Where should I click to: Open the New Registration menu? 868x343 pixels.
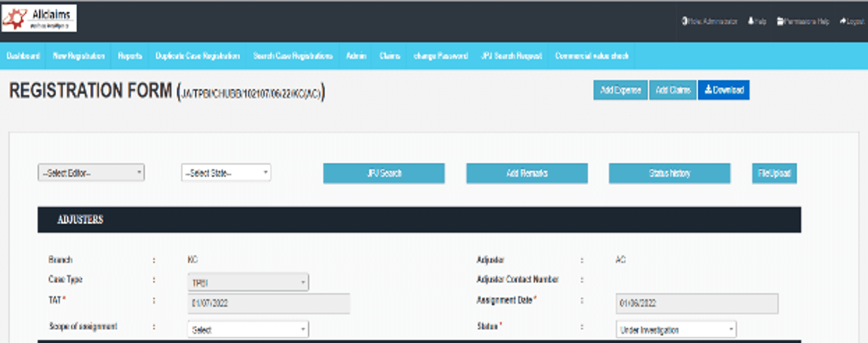tap(79, 56)
